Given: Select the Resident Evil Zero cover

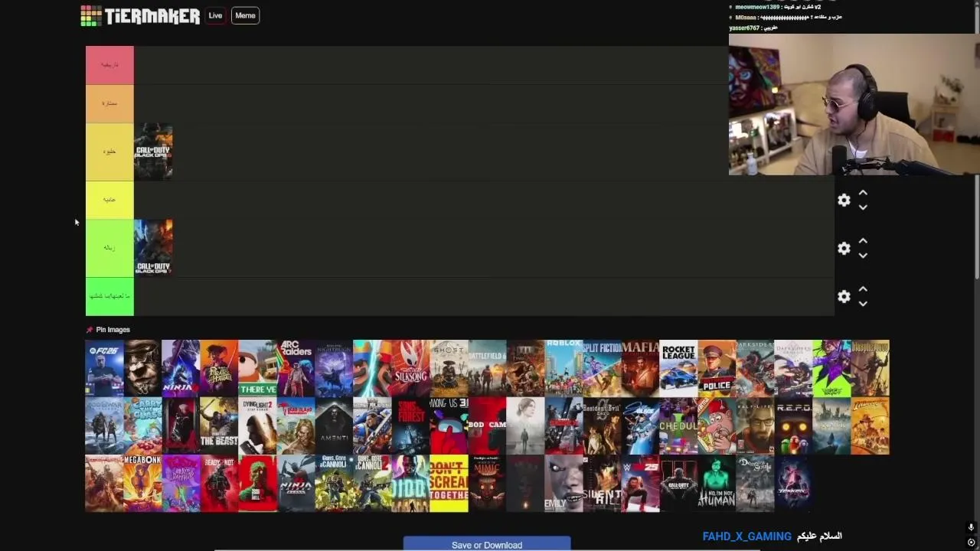Looking at the screenshot, I should tap(602, 425).
